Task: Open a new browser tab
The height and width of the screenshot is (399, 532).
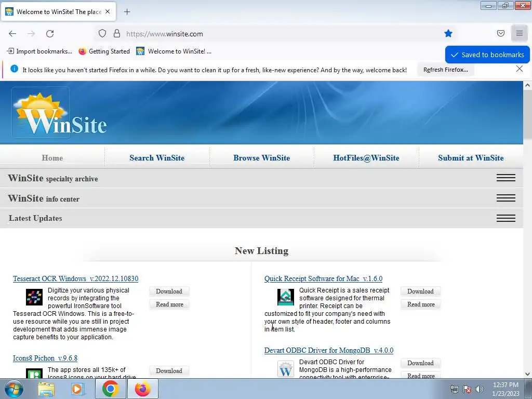Action: [127, 12]
